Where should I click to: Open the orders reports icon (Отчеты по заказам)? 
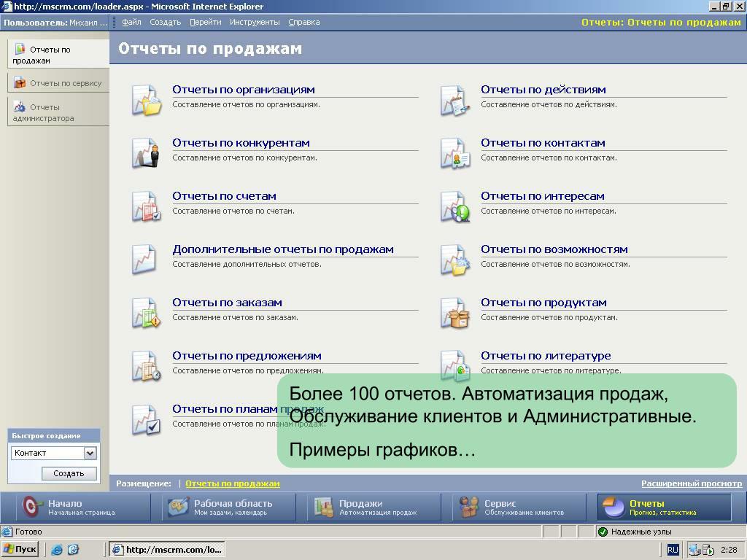click(146, 313)
